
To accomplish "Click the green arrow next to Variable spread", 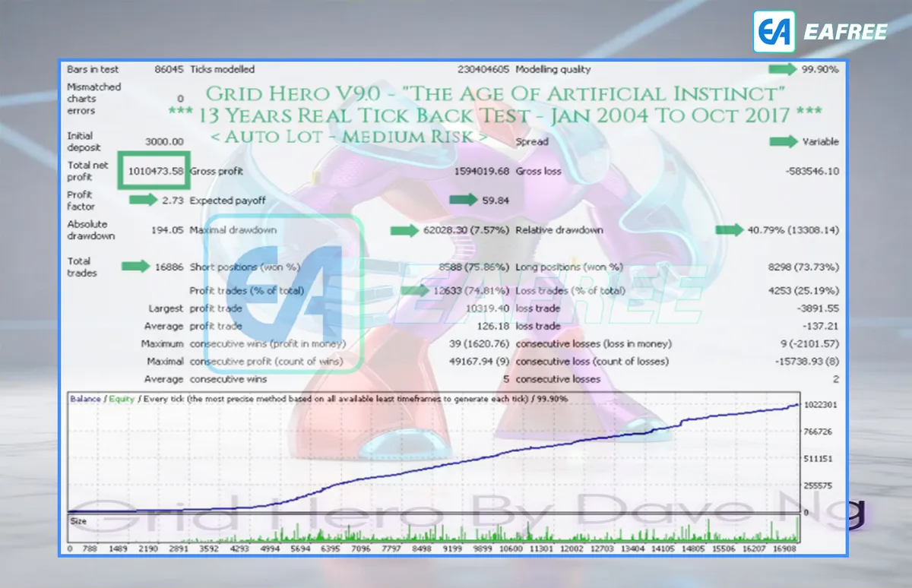I will tap(784, 141).
